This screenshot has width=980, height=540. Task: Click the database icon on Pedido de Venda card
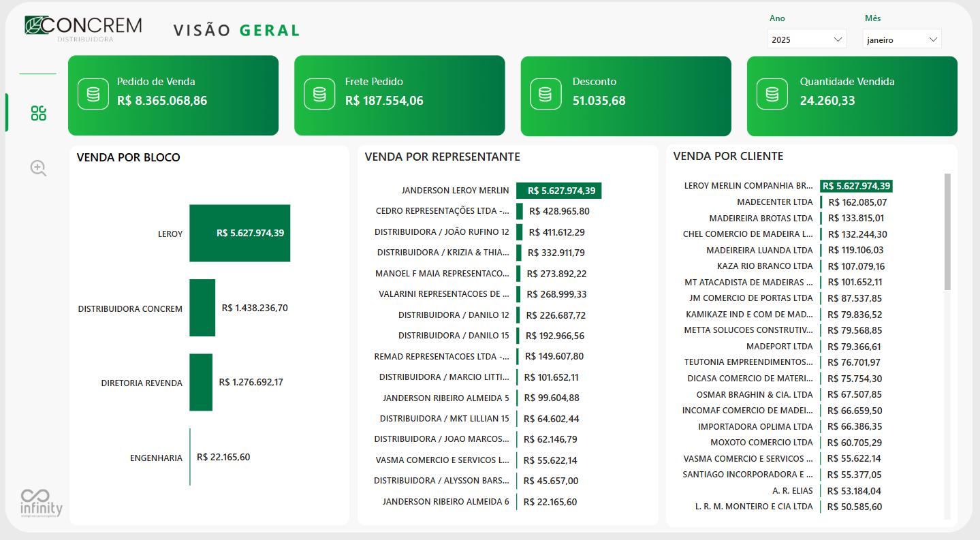(93, 94)
